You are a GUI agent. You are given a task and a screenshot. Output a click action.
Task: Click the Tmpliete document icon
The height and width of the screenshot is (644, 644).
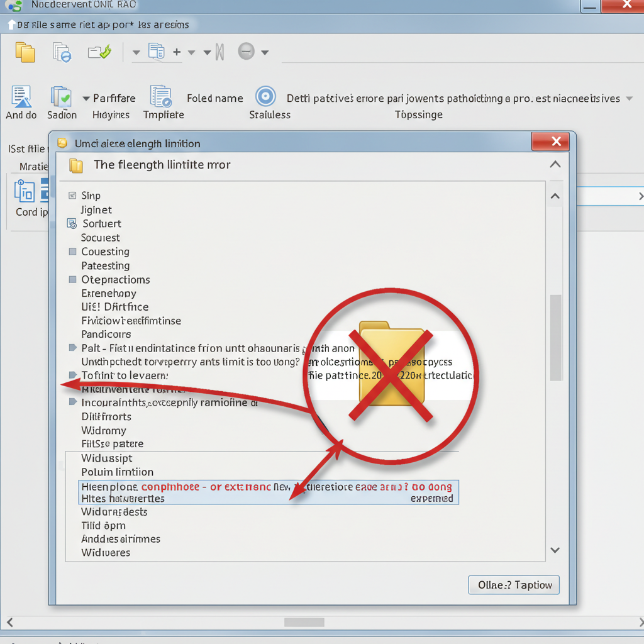click(x=161, y=96)
